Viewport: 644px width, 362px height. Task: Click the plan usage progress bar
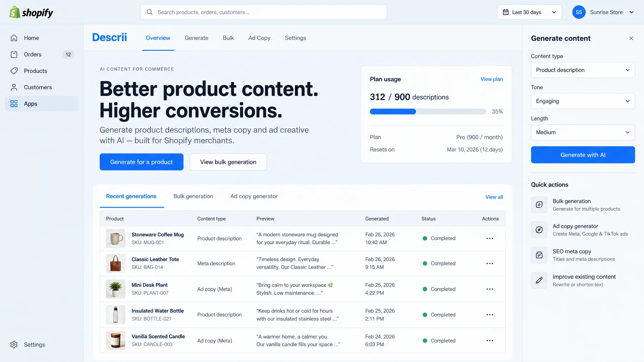(428, 112)
